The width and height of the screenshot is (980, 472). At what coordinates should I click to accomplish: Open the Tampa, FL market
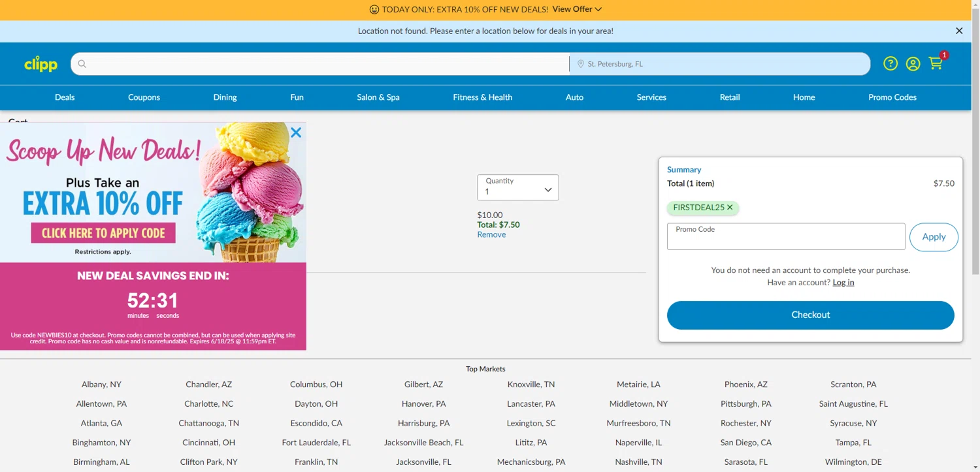point(853,443)
